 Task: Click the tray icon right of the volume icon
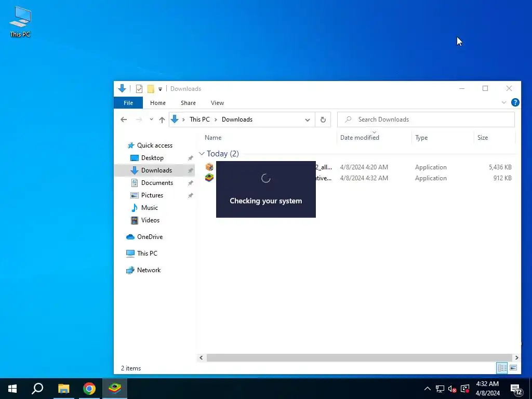pos(465,389)
